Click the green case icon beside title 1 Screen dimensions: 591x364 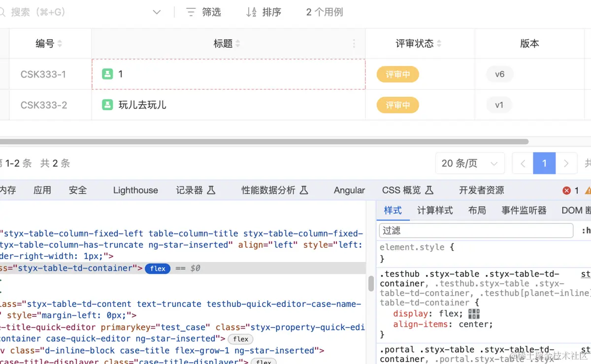click(107, 74)
